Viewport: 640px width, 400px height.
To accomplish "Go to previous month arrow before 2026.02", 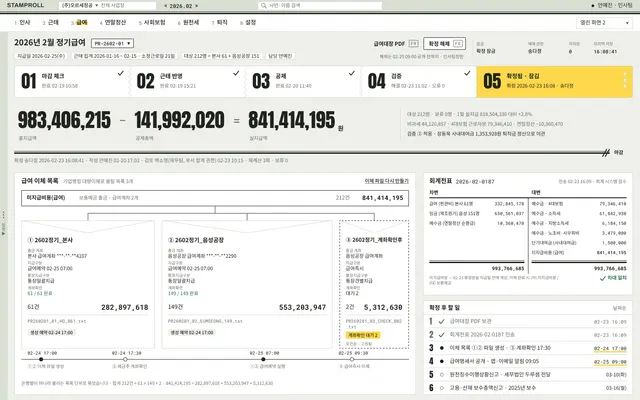I will point(165,6).
